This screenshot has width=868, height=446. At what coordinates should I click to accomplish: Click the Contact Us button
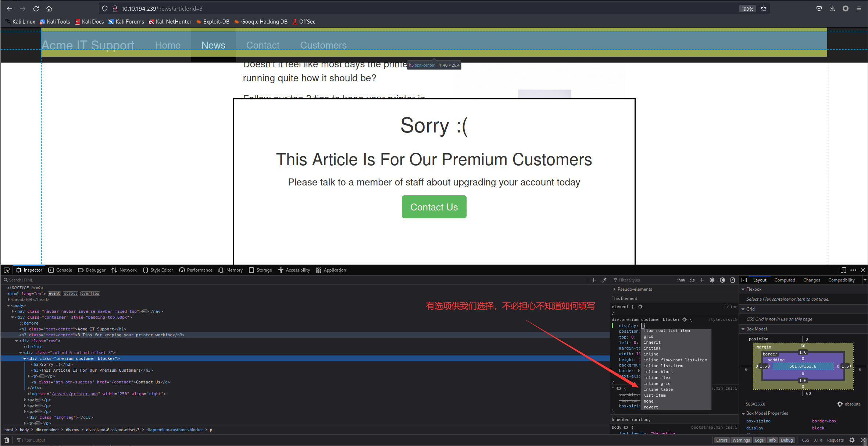click(434, 206)
